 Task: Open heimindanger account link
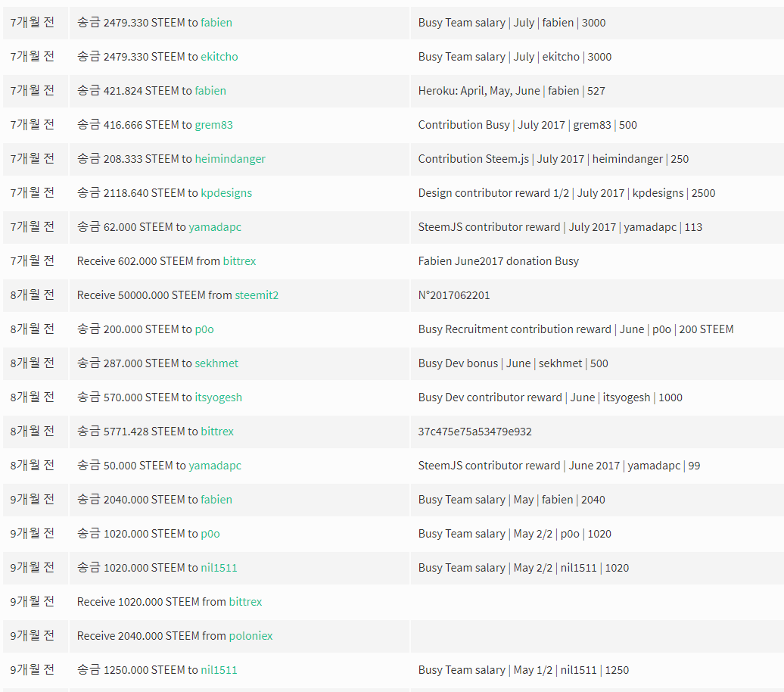coord(230,158)
